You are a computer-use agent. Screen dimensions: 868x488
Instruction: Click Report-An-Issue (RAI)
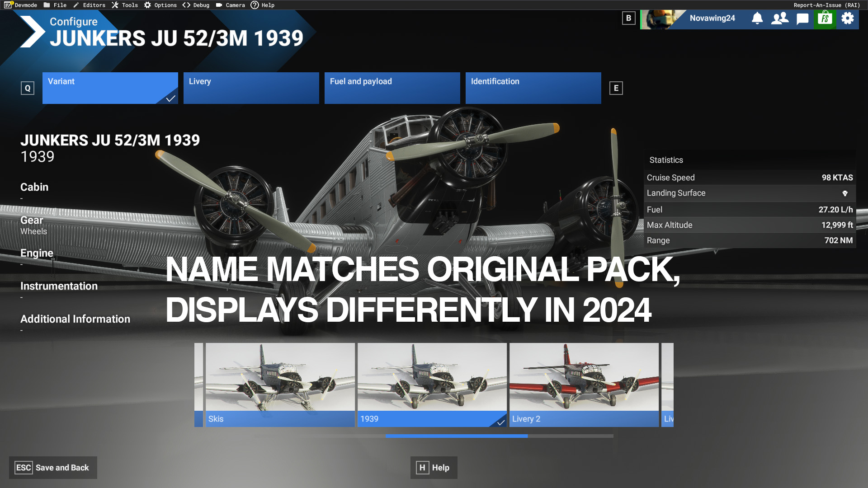click(x=826, y=5)
